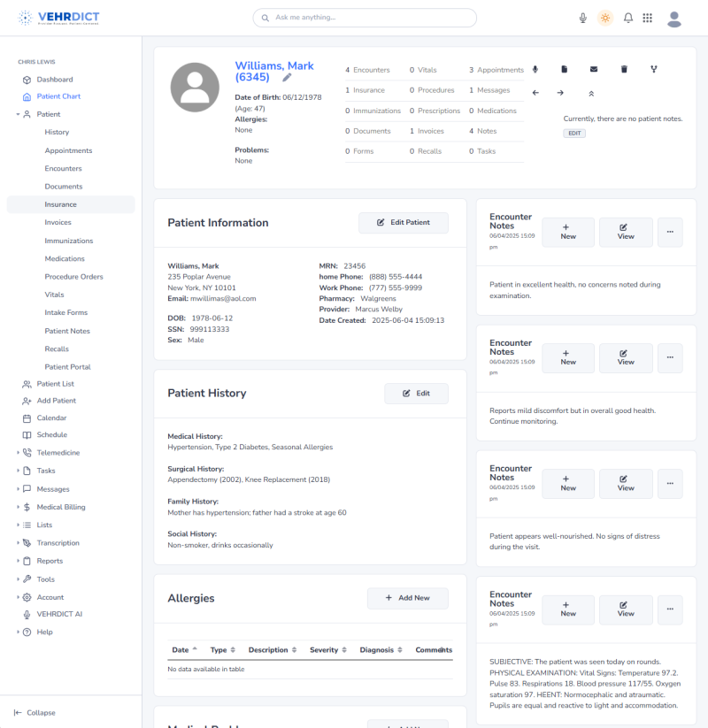The width and height of the screenshot is (708, 728).
Task: Click Add New in the Allergies panel
Action: tap(407, 598)
